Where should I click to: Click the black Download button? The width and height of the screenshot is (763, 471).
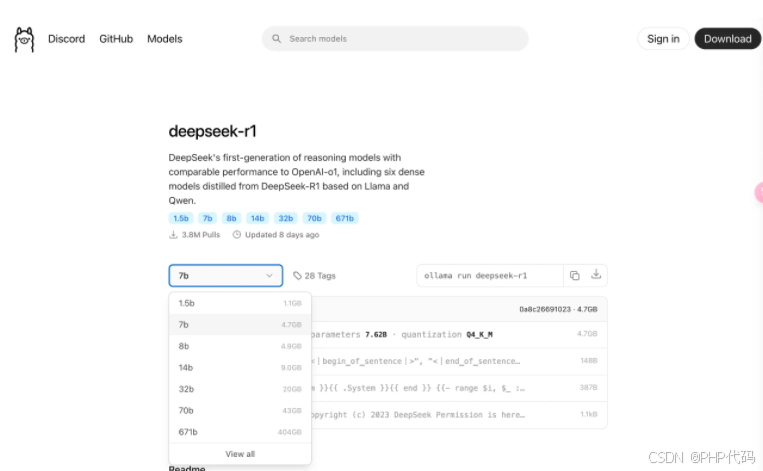coord(727,39)
